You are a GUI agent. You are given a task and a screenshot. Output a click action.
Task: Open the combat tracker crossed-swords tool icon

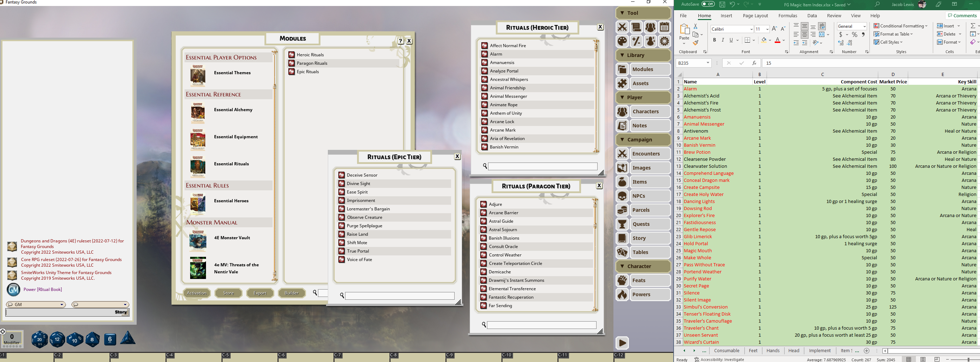pos(622,27)
